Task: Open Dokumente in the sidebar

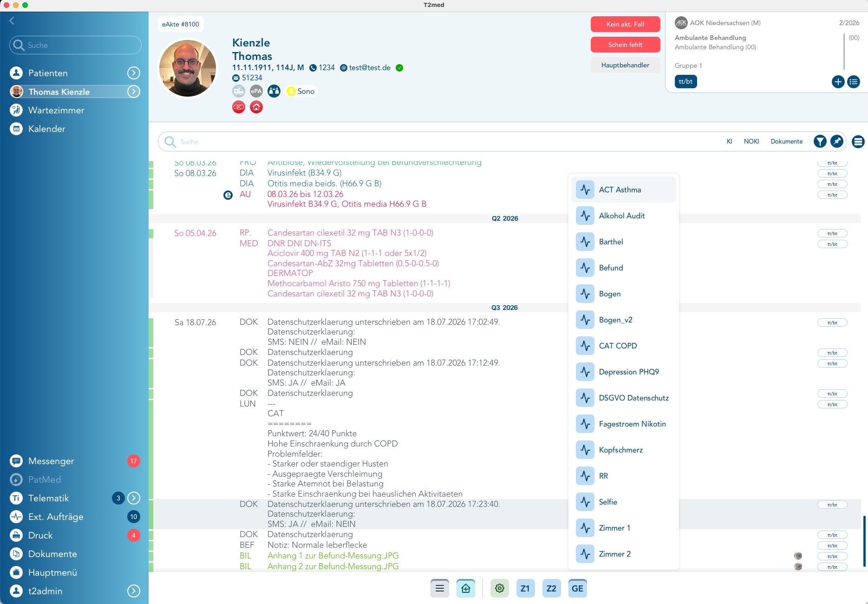Action: click(52, 554)
